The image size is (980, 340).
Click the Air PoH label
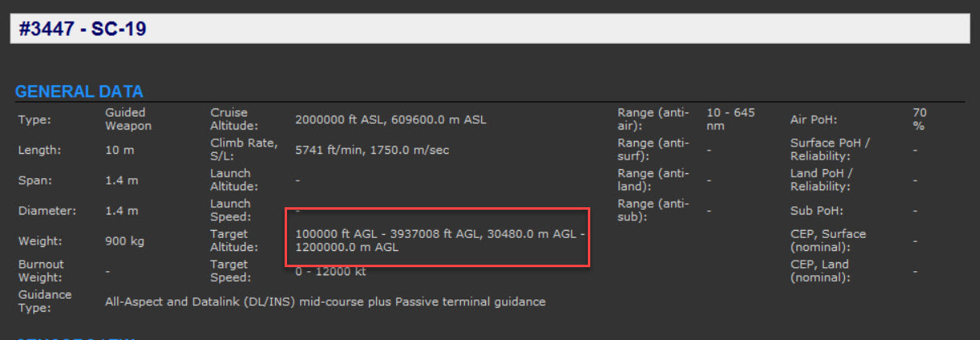pos(813,120)
